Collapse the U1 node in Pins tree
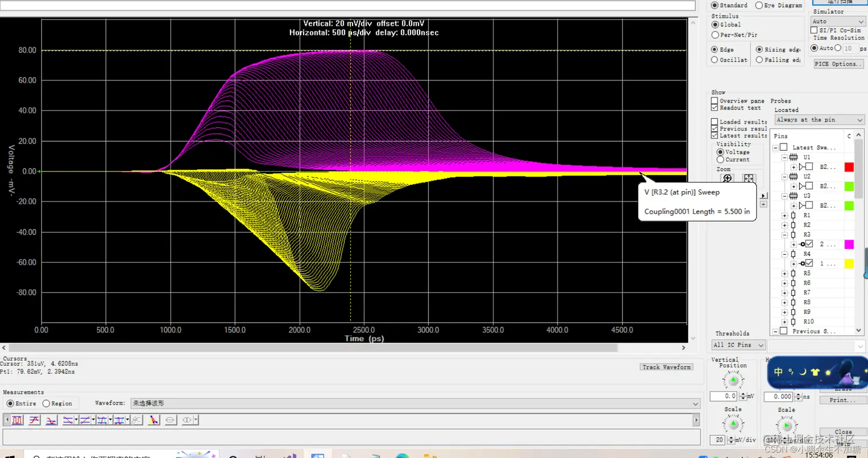The width and height of the screenshot is (868, 458). [785, 157]
